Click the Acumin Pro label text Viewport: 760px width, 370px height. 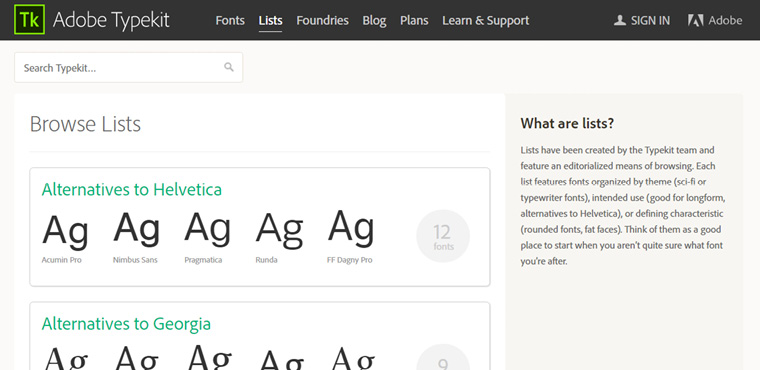(62, 260)
